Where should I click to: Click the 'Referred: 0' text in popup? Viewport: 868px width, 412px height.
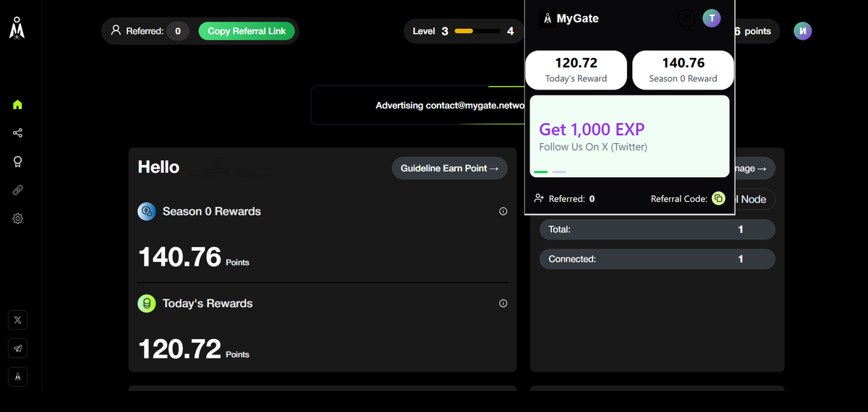tap(571, 199)
